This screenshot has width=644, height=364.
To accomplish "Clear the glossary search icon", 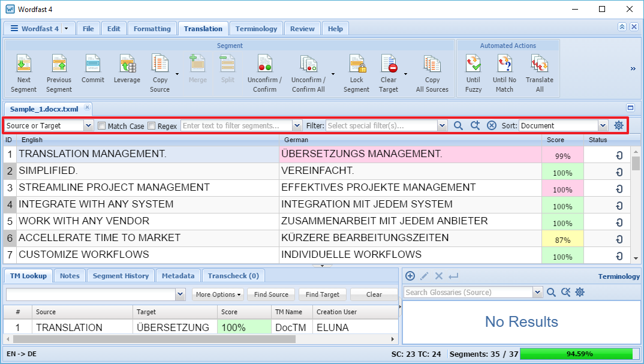I will pos(565,293).
